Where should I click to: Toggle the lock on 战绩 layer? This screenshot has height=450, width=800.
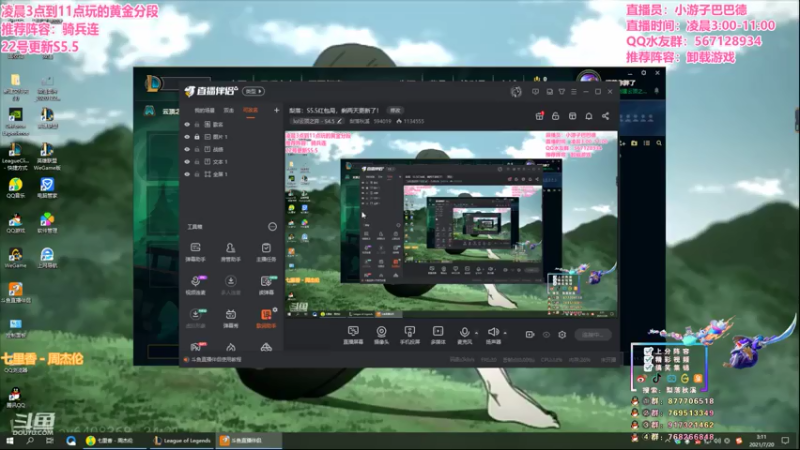(197, 149)
